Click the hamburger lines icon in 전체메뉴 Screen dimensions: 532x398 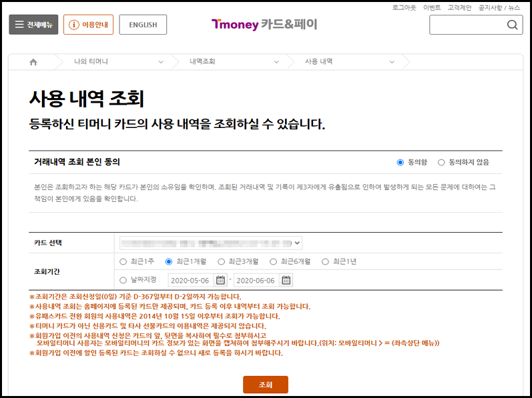(19, 25)
